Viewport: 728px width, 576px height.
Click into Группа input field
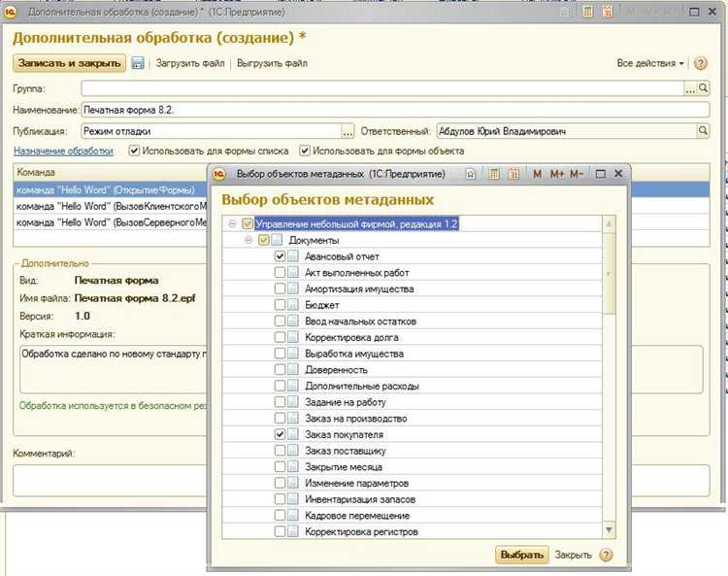pyautogui.click(x=382, y=87)
